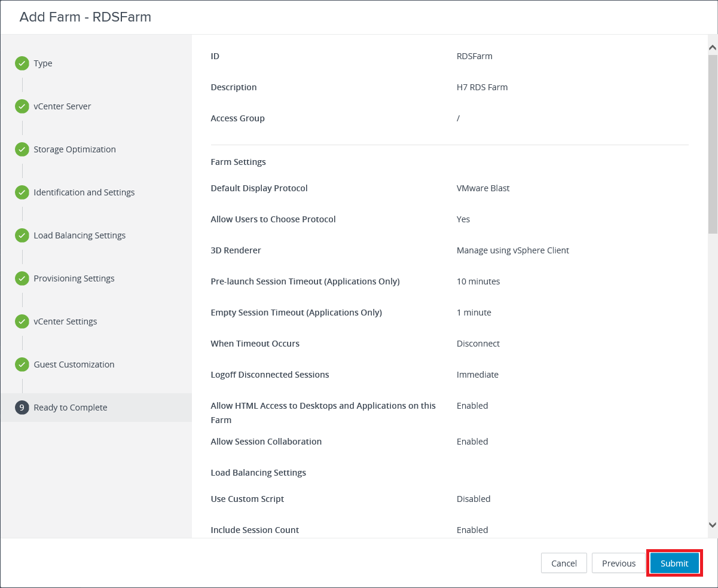Click the Identification and Settings checkmark icon
This screenshot has width=718, height=588.
point(22,192)
